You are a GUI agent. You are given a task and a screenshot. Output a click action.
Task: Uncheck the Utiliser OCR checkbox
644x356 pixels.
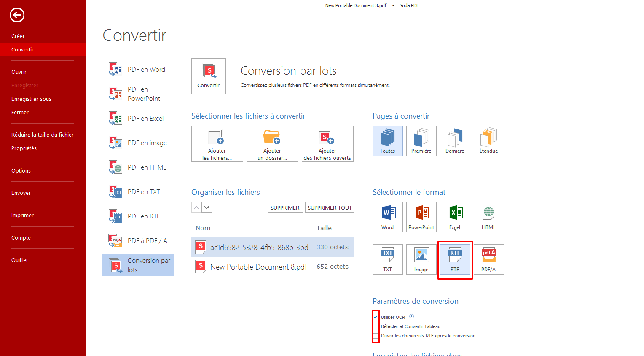376,317
